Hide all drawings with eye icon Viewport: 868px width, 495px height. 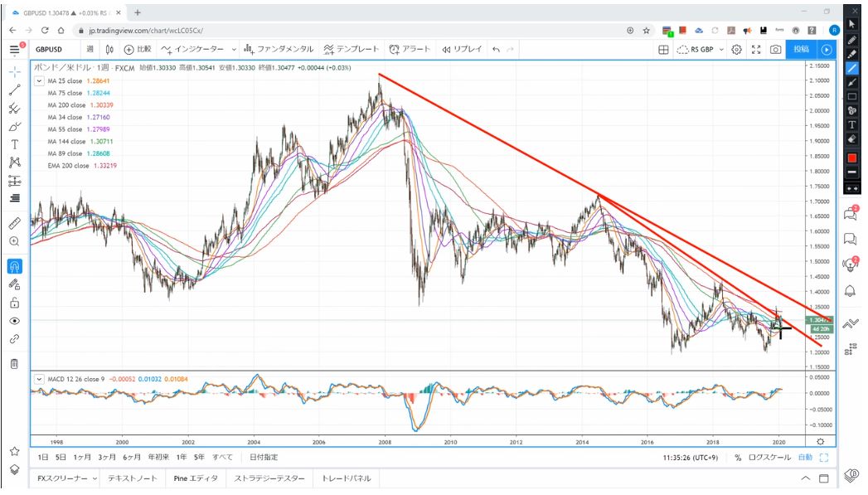tap(15, 321)
